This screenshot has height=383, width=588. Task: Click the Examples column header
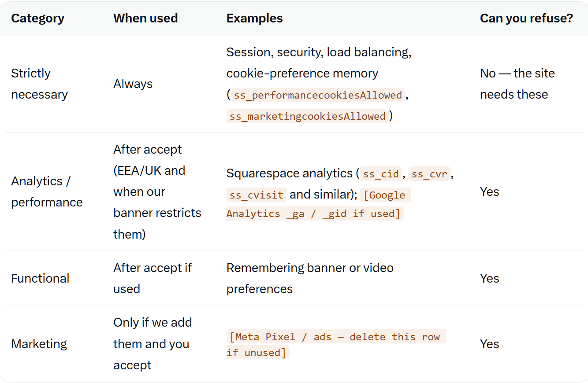254,18
